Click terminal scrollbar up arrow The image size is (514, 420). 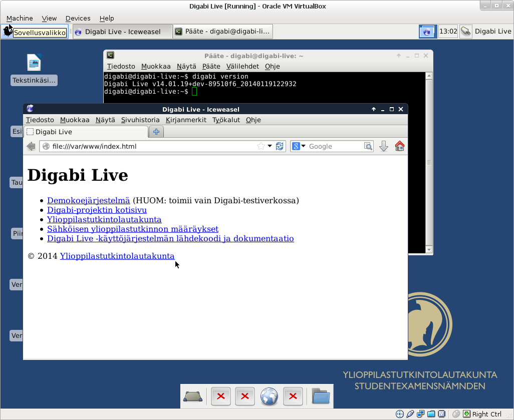[429, 76]
